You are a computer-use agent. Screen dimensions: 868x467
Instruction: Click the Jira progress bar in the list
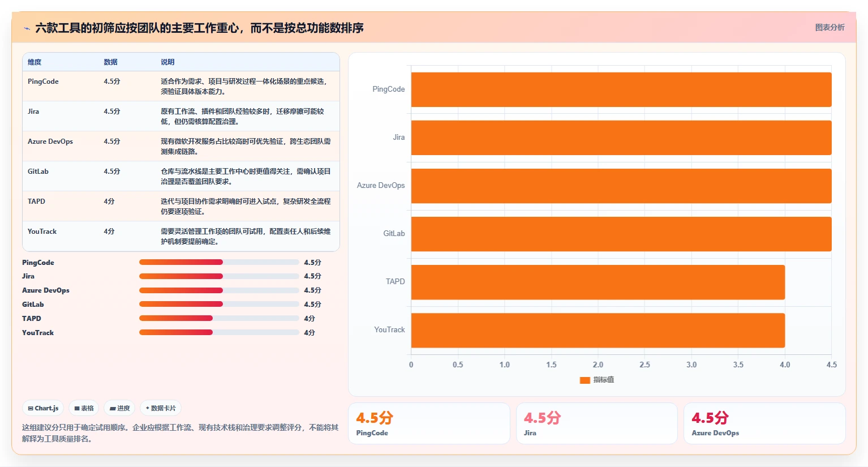(219, 276)
